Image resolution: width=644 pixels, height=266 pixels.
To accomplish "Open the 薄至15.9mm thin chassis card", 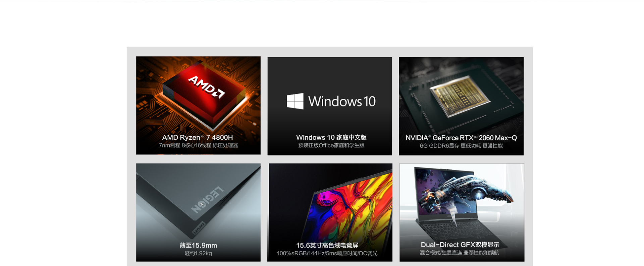I will [198, 212].
